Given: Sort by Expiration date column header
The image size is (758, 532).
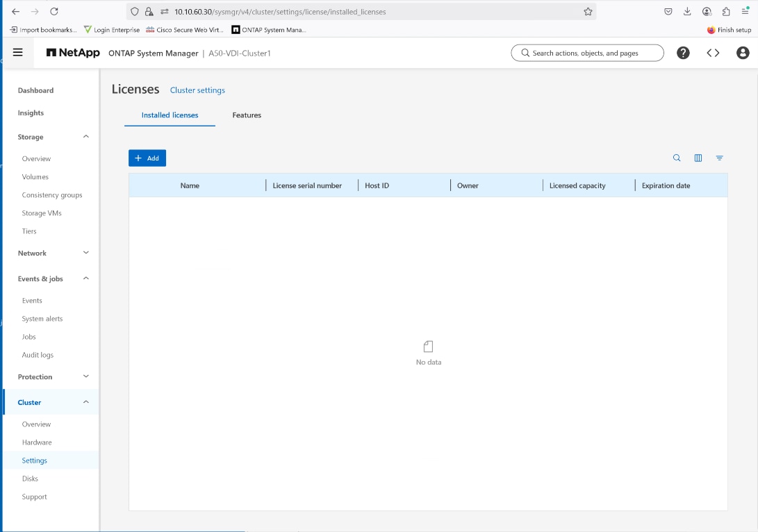Looking at the screenshot, I should click(x=666, y=185).
